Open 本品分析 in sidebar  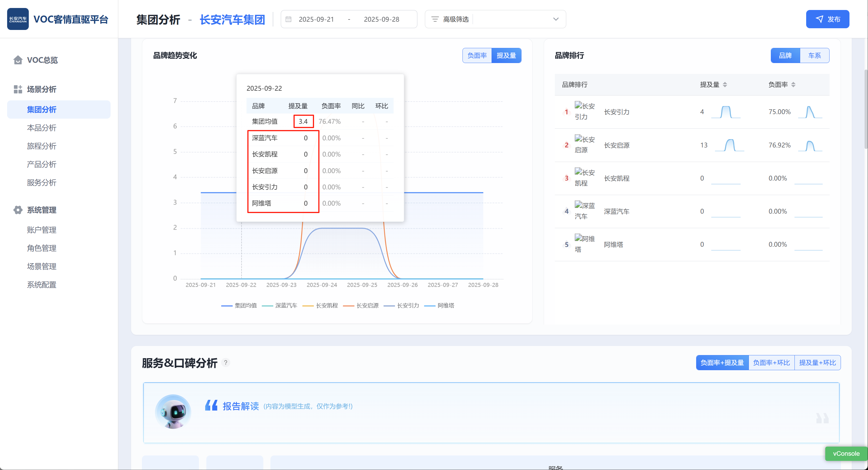click(41, 128)
